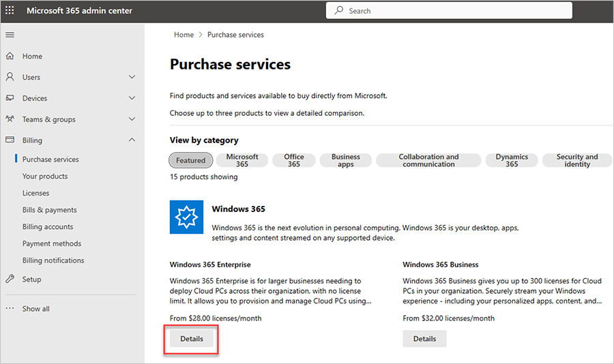Open Purchase services in Billing menu
The image size is (614, 364).
(x=50, y=160)
